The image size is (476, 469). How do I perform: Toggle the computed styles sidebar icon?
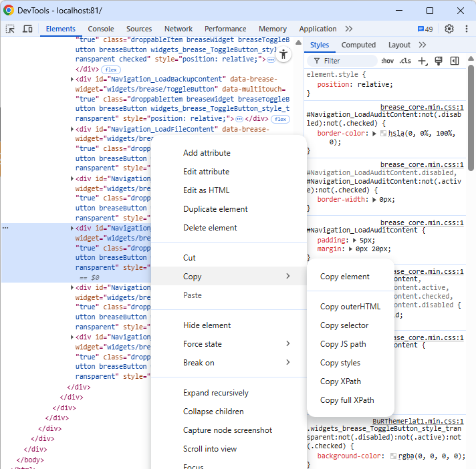pyautogui.click(x=455, y=61)
